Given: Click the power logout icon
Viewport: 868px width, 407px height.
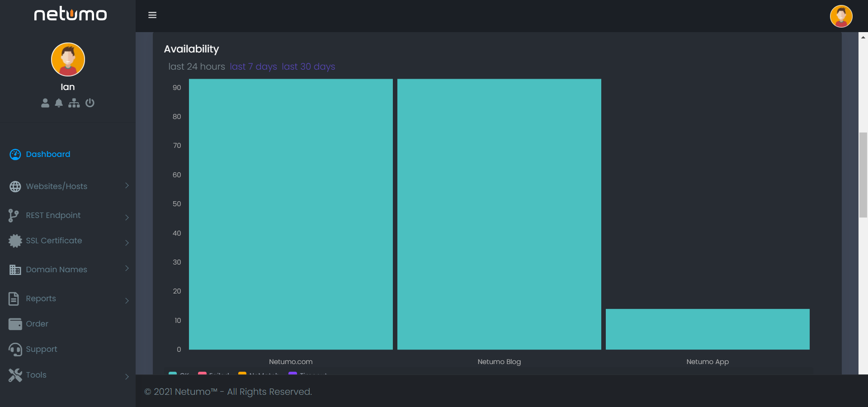Looking at the screenshot, I should 90,103.
